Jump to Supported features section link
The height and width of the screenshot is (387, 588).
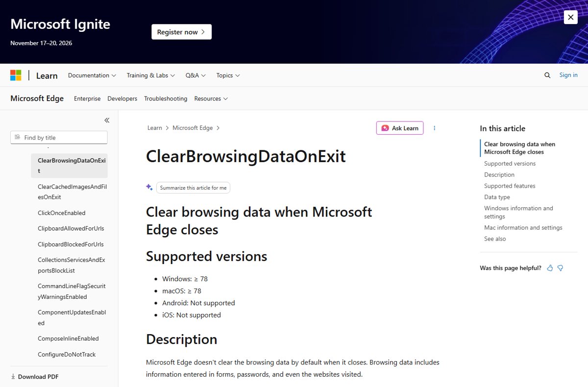pos(510,186)
